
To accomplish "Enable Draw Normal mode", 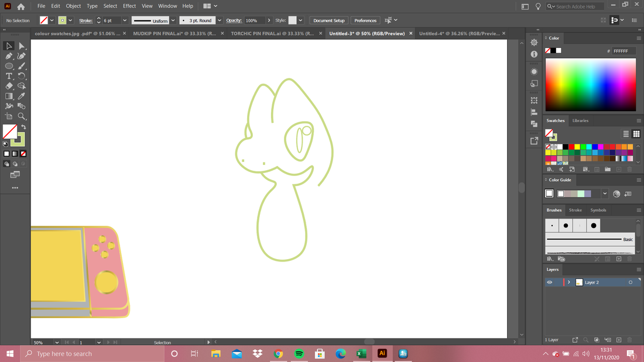I will (x=6, y=164).
